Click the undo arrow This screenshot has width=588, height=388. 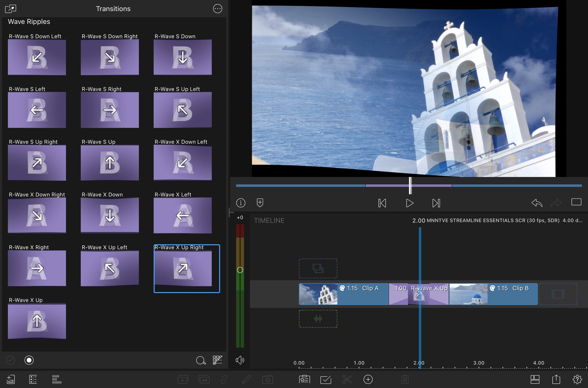click(x=537, y=203)
